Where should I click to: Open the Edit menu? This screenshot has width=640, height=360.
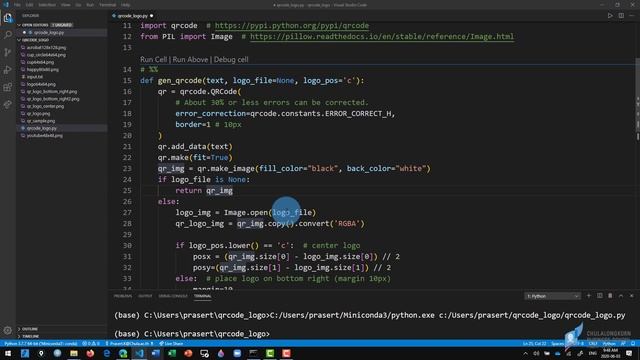coord(30,5)
